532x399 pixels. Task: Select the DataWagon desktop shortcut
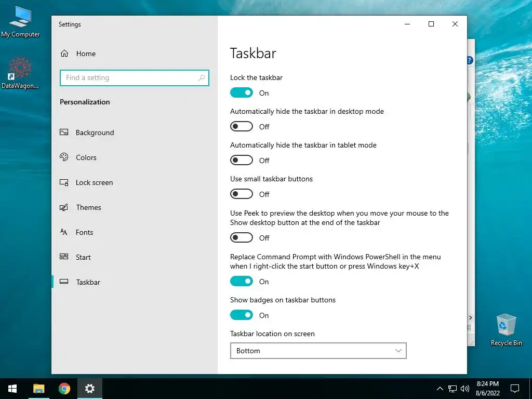(x=20, y=73)
